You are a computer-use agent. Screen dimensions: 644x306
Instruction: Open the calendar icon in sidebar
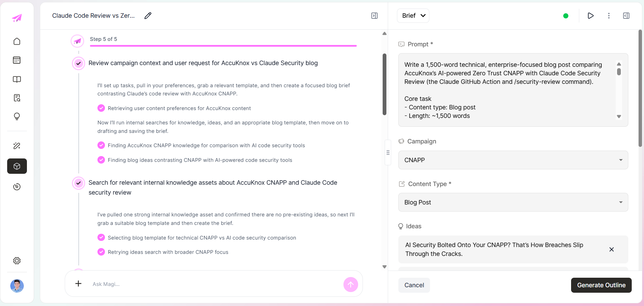click(x=17, y=60)
